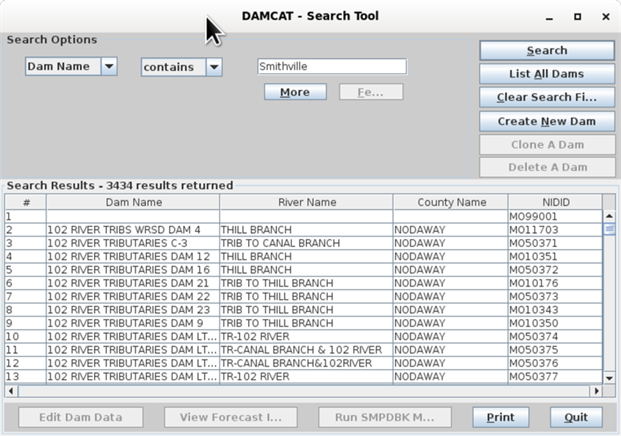Sort by Dam Name column header

point(133,202)
